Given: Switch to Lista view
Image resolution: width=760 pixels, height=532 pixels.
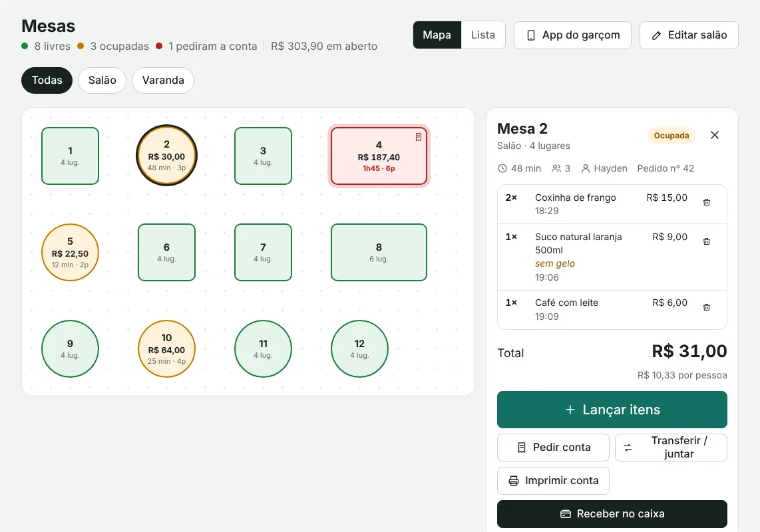Looking at the screenshot, I should [x=483, y=35].
